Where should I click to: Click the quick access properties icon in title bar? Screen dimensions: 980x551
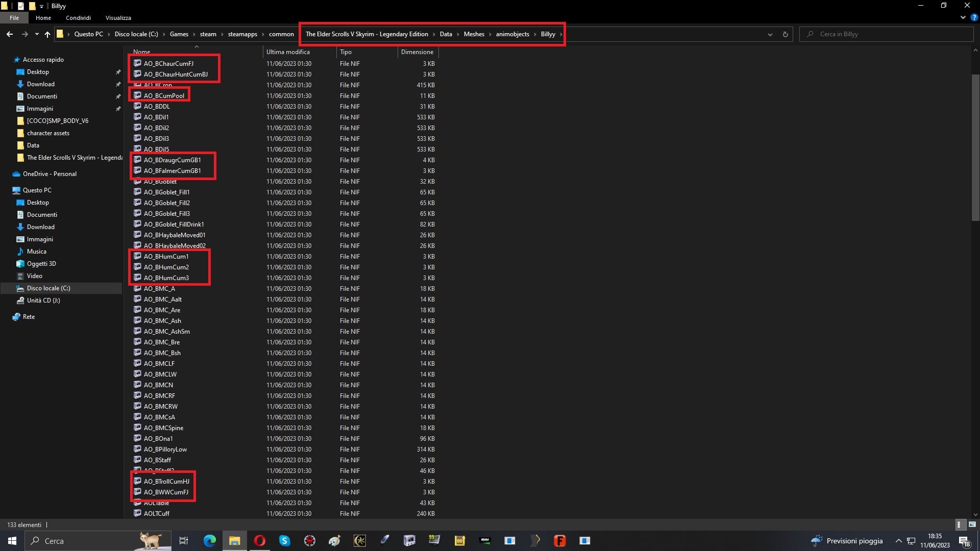[21, 6]
